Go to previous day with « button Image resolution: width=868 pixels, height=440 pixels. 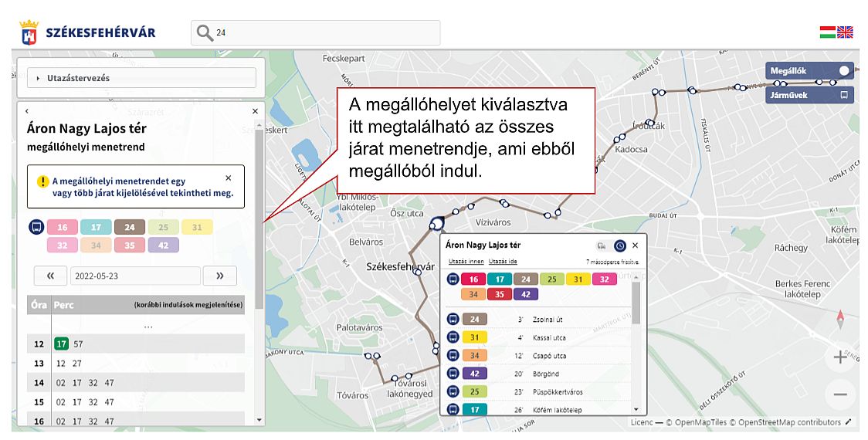click(x=50, y=276)
